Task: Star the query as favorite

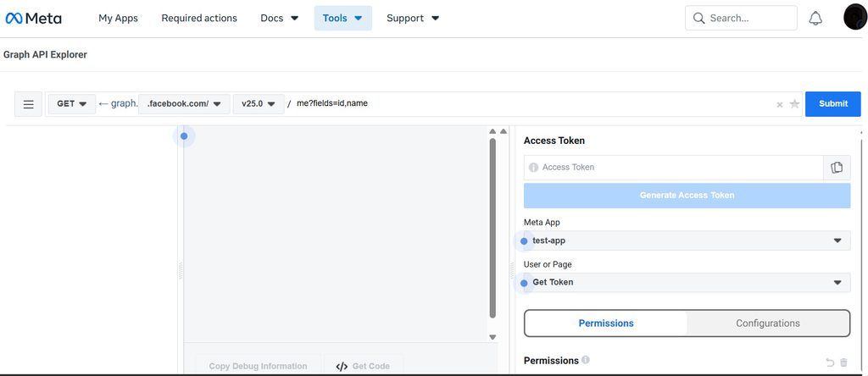Action: 794,104
